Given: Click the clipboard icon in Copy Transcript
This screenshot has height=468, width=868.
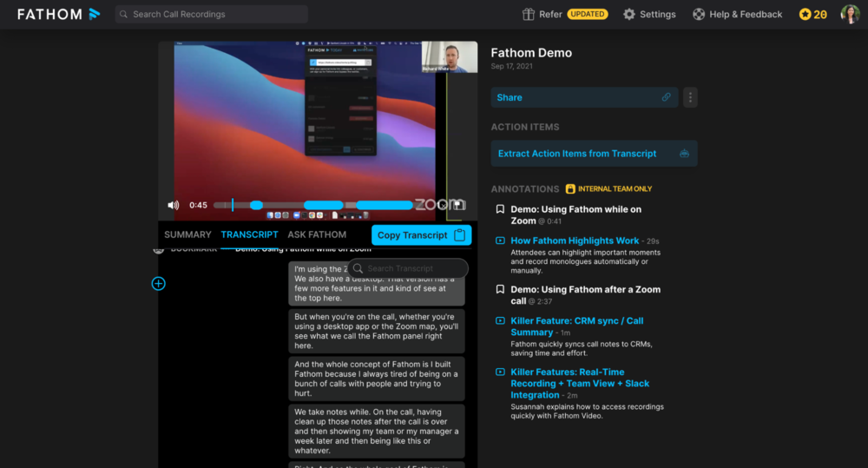Looking at the screenshot, I should 459,234.
